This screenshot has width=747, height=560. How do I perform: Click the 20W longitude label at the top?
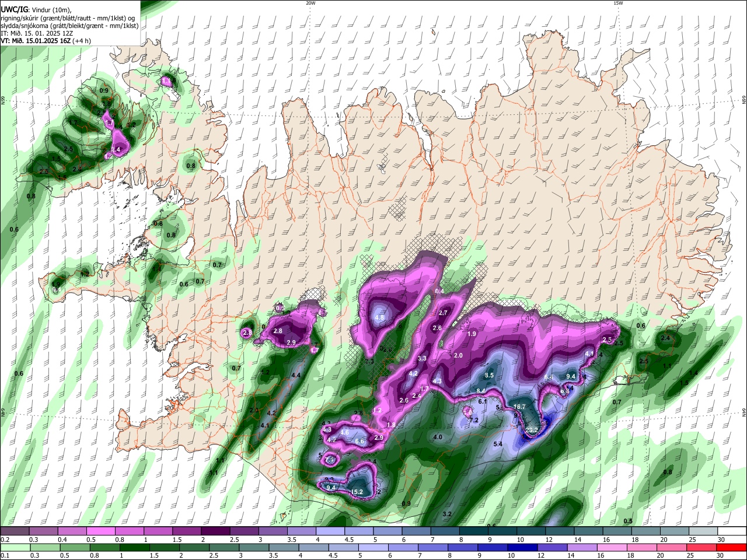coord(310,3)
